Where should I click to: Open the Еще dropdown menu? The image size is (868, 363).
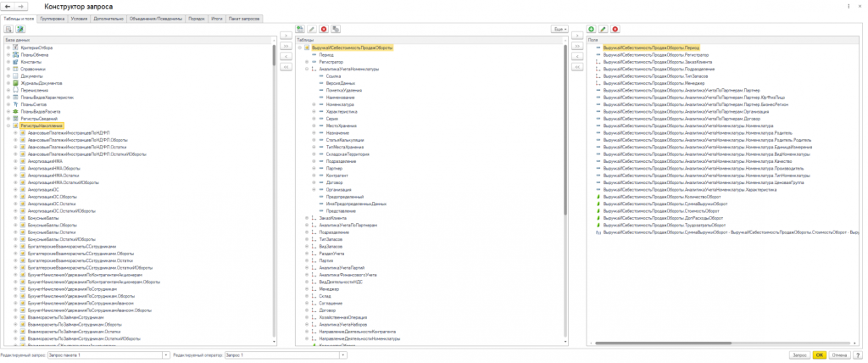coord(557,29)
